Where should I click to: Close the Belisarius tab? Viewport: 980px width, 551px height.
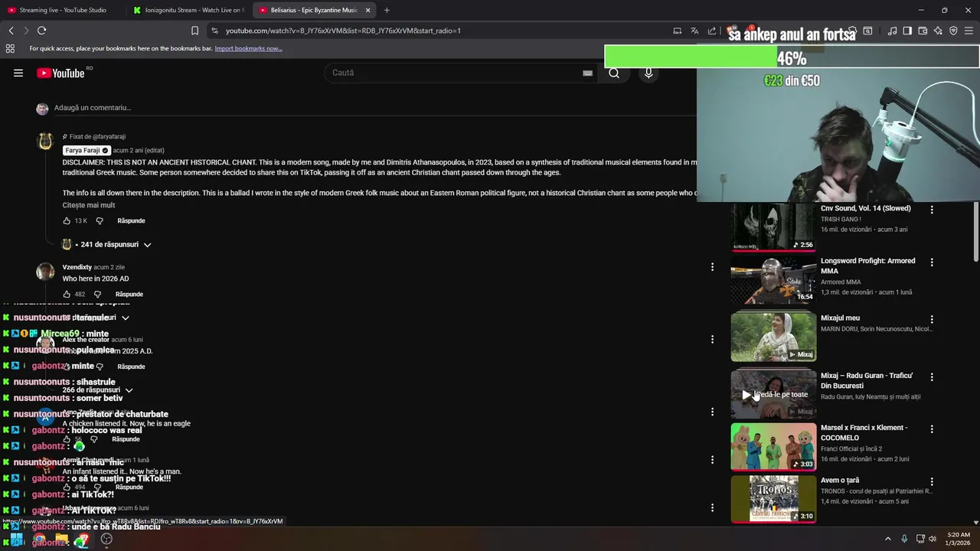tap(367, 10)
